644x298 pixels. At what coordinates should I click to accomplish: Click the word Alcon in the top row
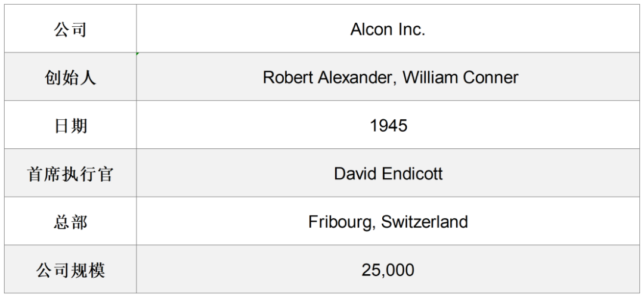point(367,29)
